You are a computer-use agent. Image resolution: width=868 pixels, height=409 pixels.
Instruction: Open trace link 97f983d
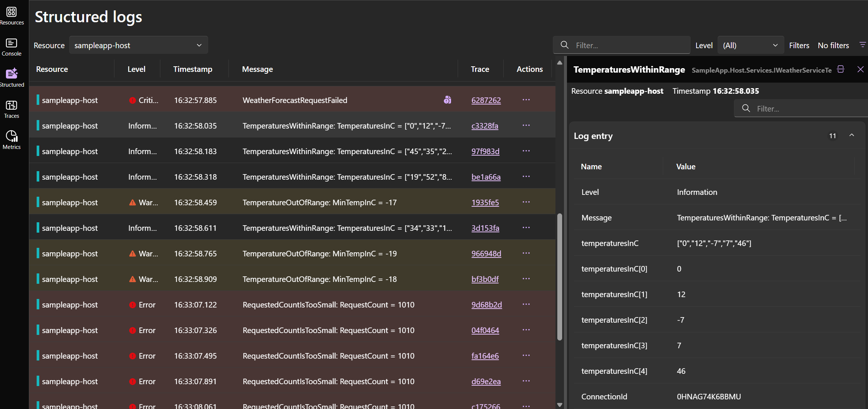485,151
